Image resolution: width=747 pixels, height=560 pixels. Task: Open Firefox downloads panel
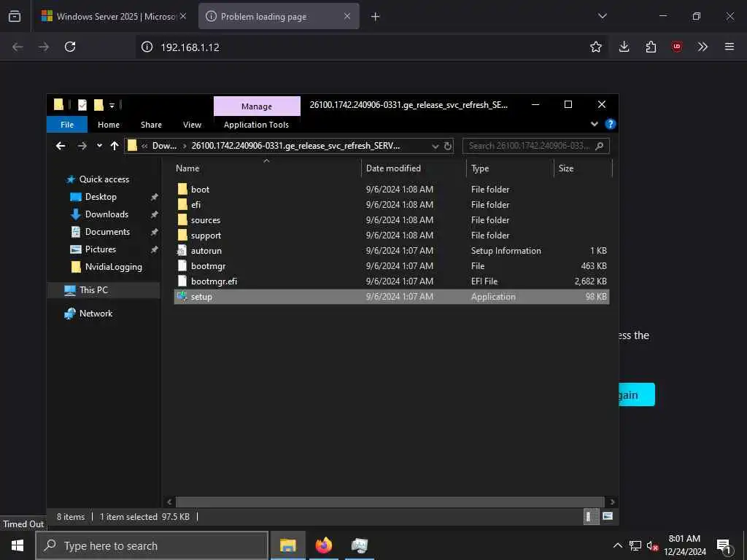click(624, 47)
